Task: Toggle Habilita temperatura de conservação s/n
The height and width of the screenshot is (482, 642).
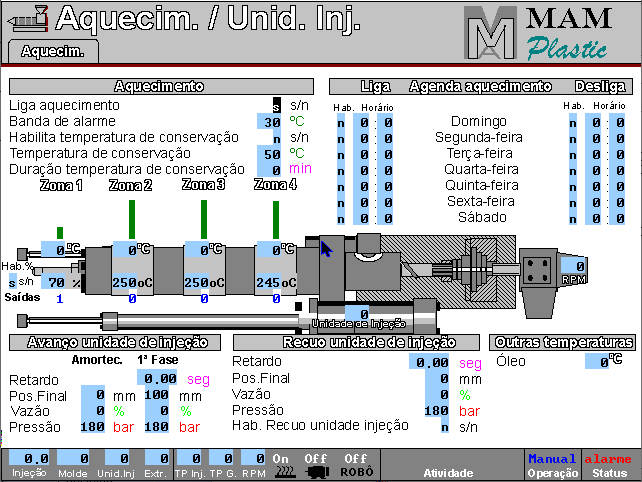Action: 276,137
